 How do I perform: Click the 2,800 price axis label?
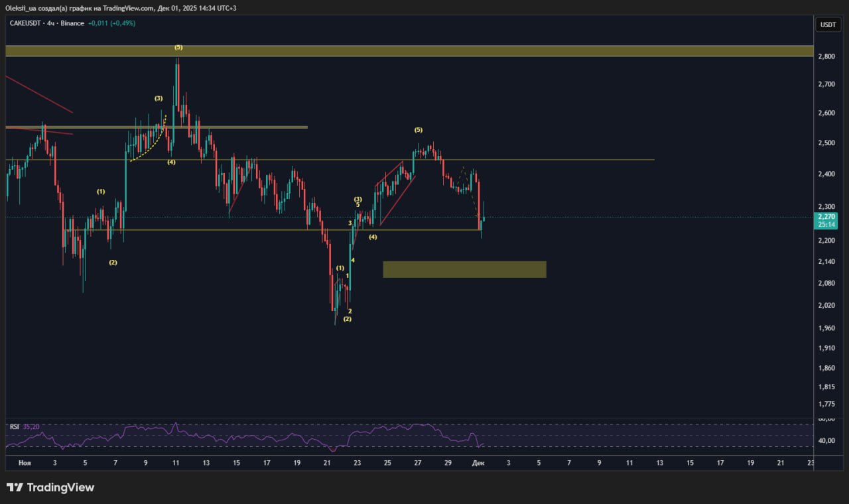click(x=826, y=57)
